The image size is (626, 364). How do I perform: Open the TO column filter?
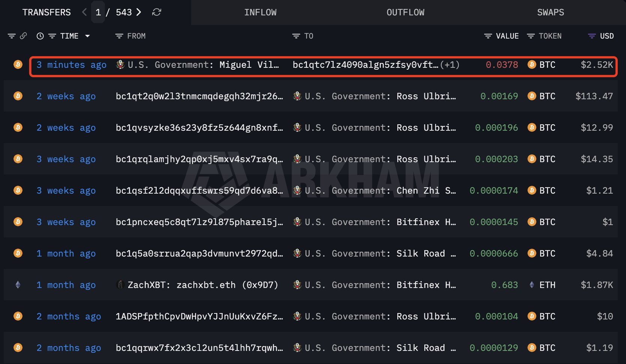coord(296,36)
